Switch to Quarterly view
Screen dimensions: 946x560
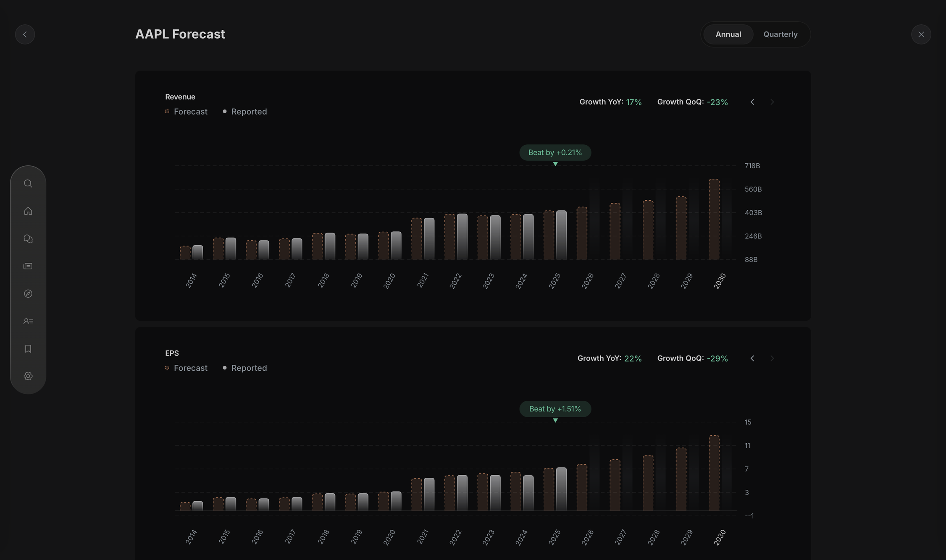click(x=780, y=34)
